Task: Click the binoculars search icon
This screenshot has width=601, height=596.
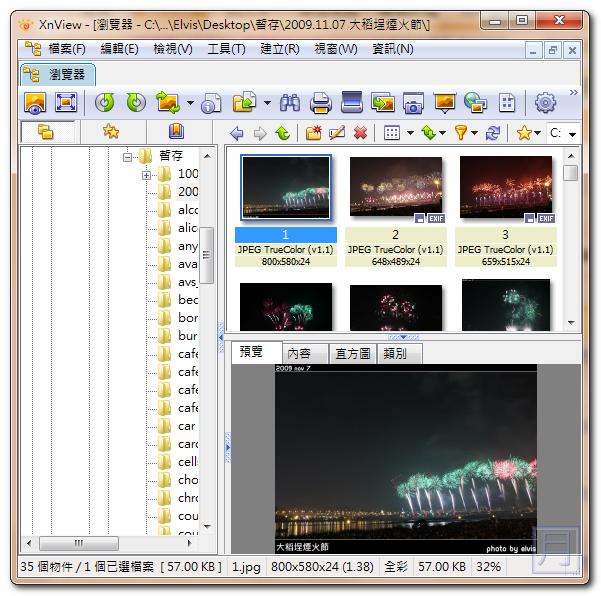Action: [x=290, y=102]
